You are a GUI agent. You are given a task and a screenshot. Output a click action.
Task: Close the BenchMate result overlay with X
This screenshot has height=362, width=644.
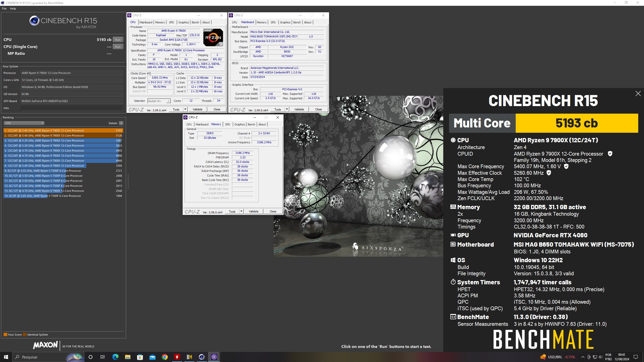(638, 94)
